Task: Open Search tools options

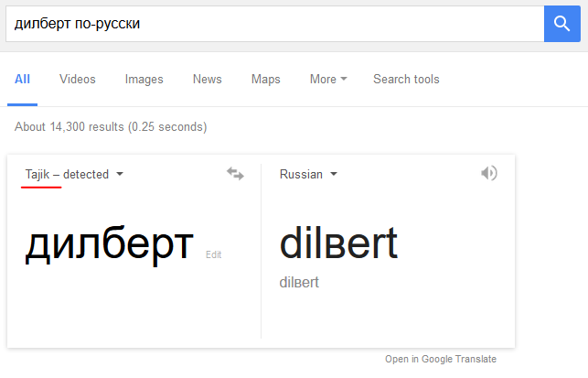Action: [x=406, y=80]
